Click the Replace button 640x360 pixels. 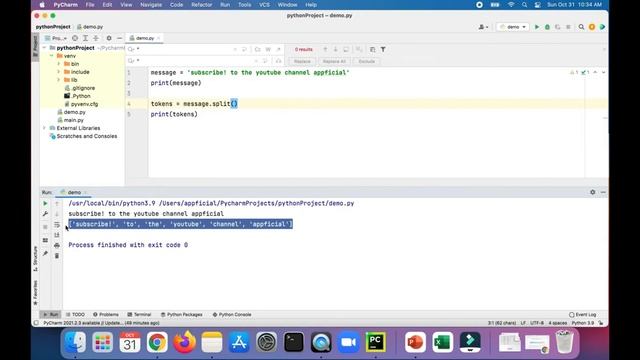(x=302, y=61)
